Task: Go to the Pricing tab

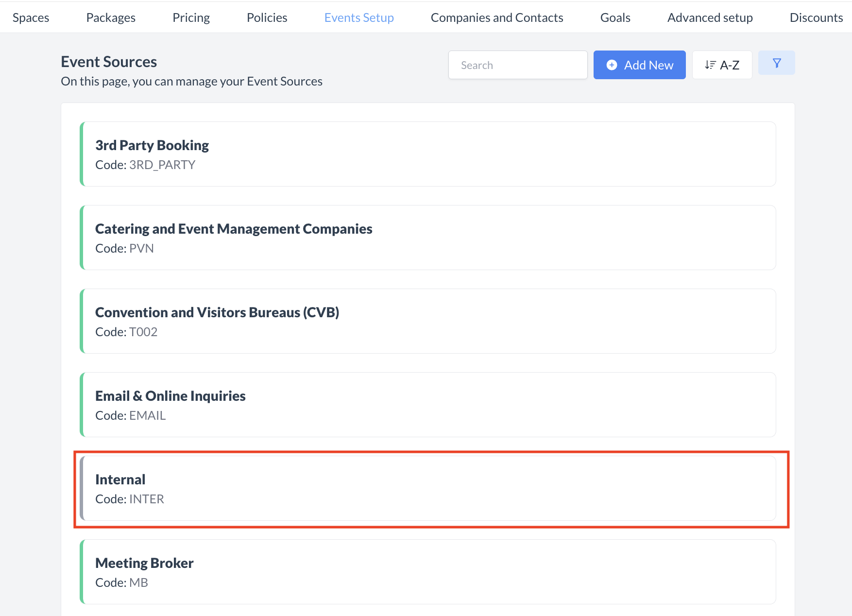Action: [x=191, y=17]
